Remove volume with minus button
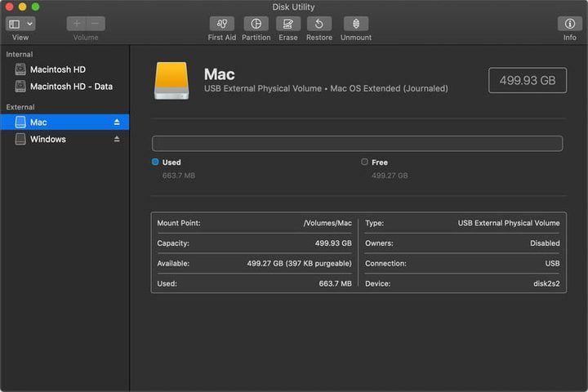This screenshot has height=392, width=588. [95, 24]
